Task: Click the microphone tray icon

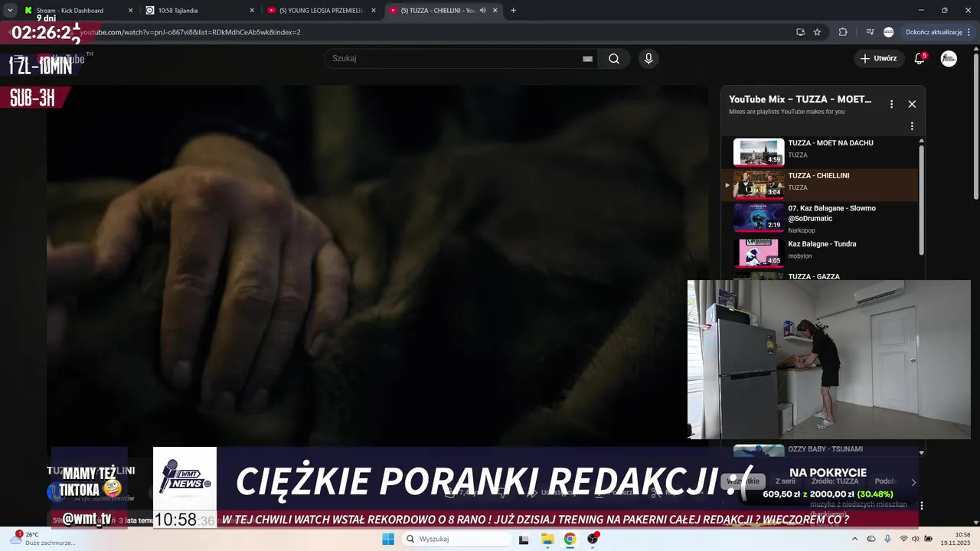Action: click(x=887, y=539)
